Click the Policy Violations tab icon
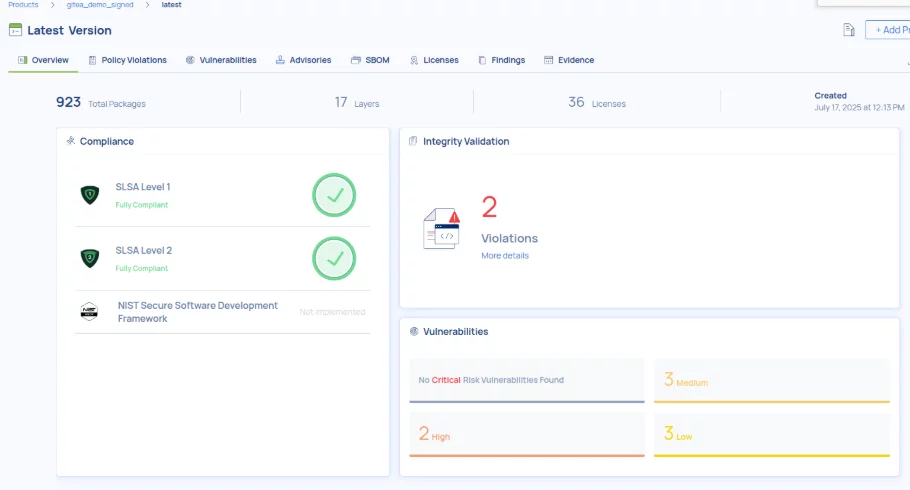The width and height of the screenshot is (910, 490). click(92, 60)
